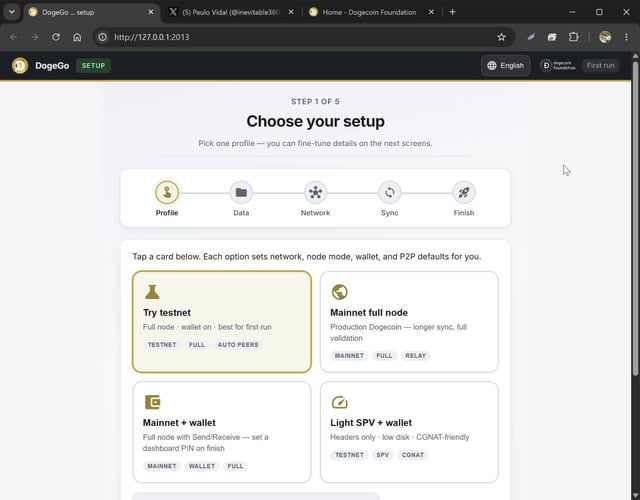Screen dimensions: 640x500
Task: Choose the Mainnet full node card
Action: pos(409,322)
